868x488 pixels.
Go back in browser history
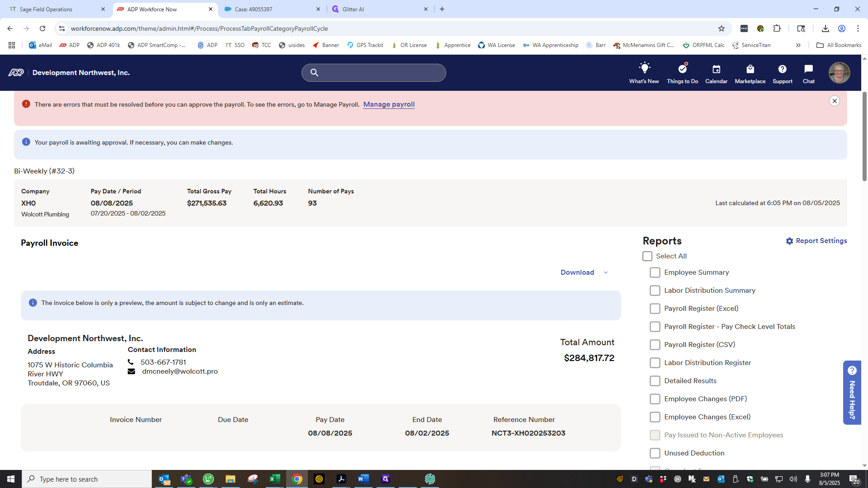click(x=10, y=28)
